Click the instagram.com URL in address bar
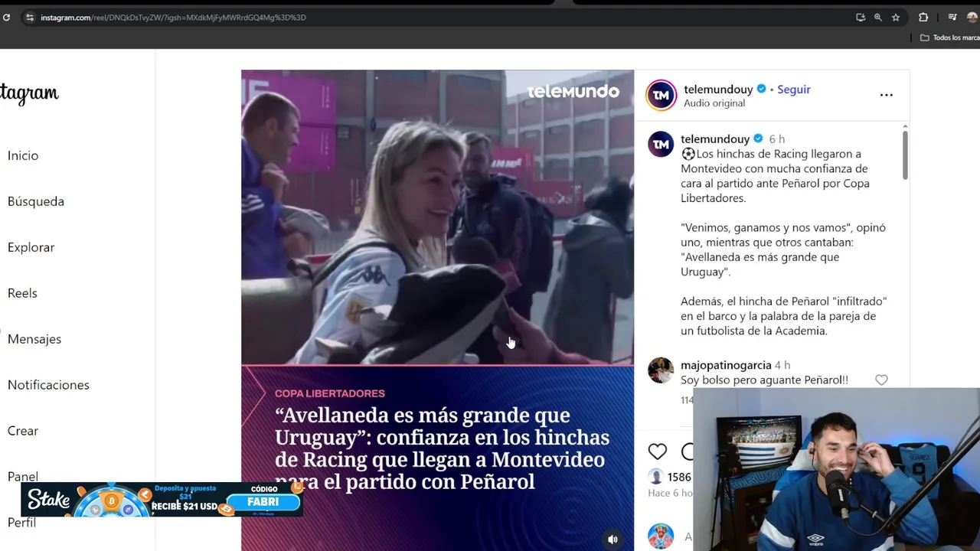 173,17
